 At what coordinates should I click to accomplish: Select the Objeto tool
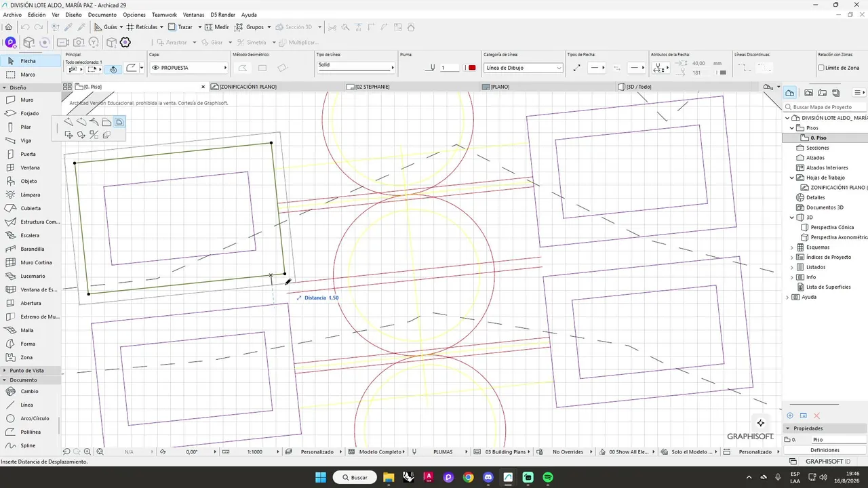click(x=31, y=181)
